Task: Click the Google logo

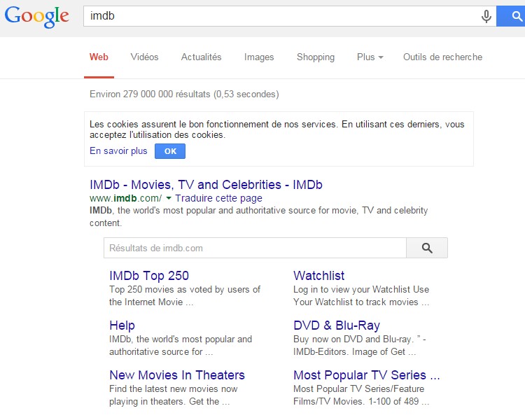Action: tap(37, 16)
